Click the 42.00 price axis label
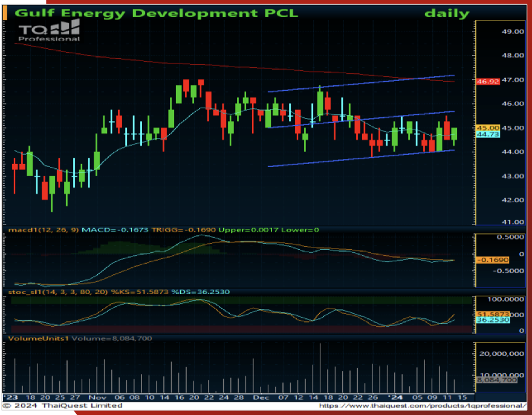532x415 pixels. [x=513, y=200]
